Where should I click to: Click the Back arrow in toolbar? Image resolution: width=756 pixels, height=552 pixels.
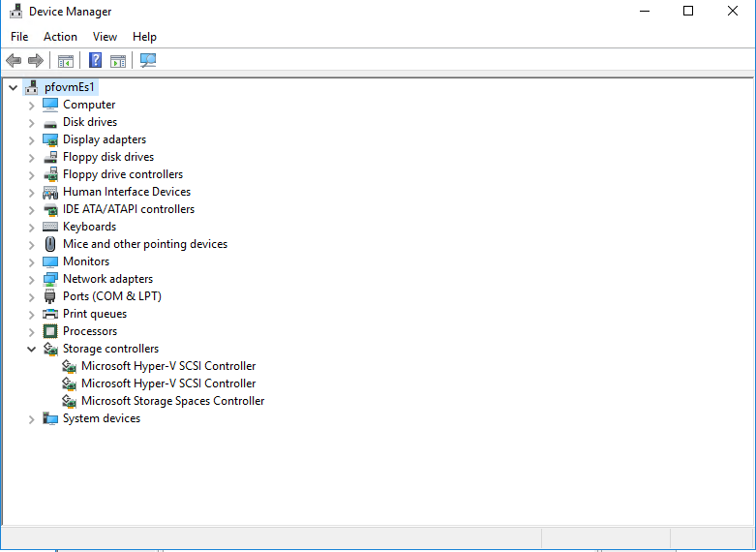(x=14, y=60)
